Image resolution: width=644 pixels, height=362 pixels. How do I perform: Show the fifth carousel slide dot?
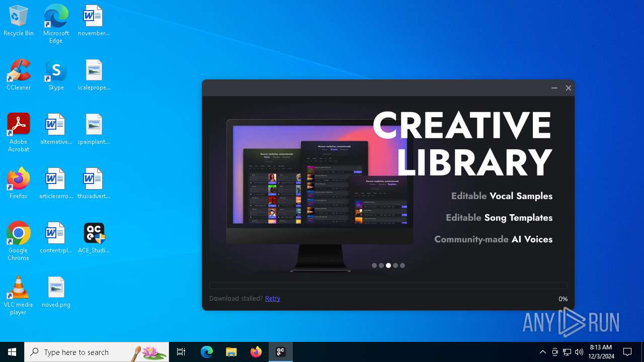[403, 265]
